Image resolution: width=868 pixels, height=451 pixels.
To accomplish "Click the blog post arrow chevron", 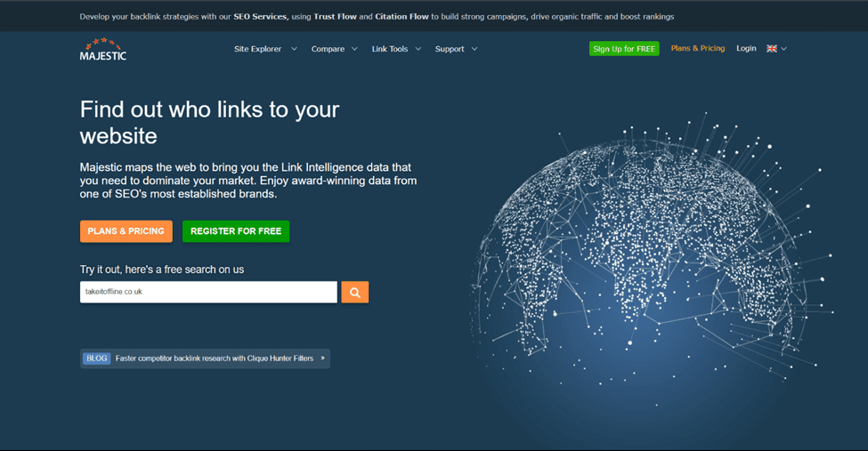I will 323,358.
